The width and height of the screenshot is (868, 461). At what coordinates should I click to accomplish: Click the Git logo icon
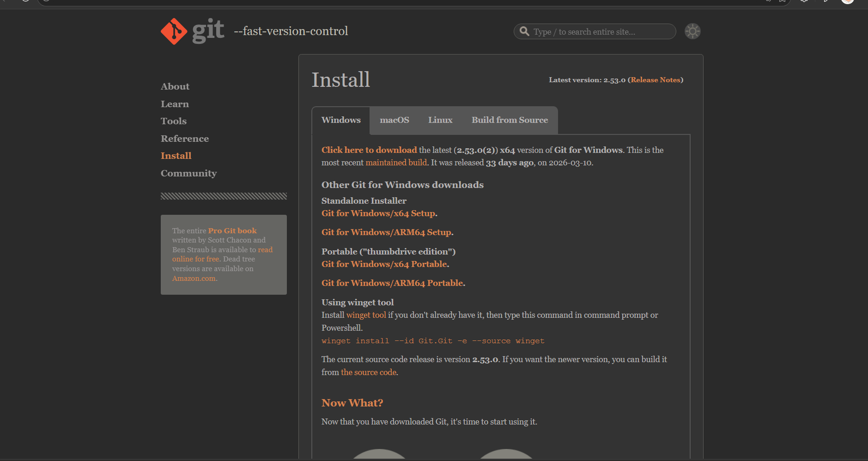pos(174,31)
